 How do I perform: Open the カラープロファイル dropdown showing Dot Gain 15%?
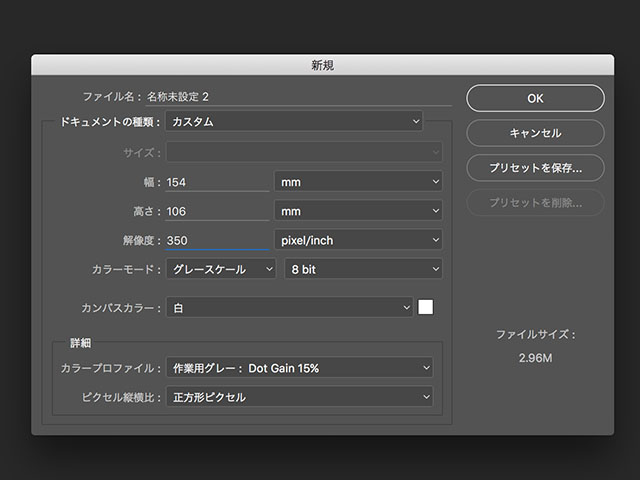pos(299,368)
